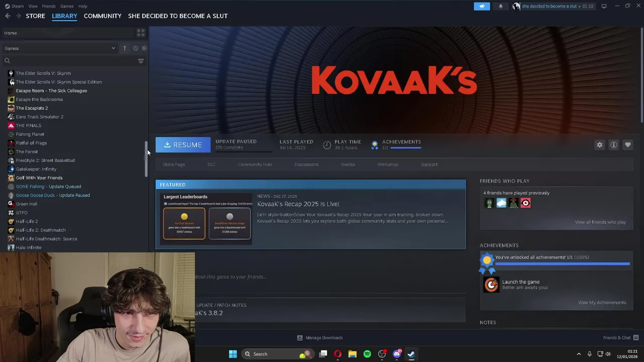The height and width of the screenshot is (362, 644).
Task: Go forward with the right arrow
Action: [x=18, y=16]
